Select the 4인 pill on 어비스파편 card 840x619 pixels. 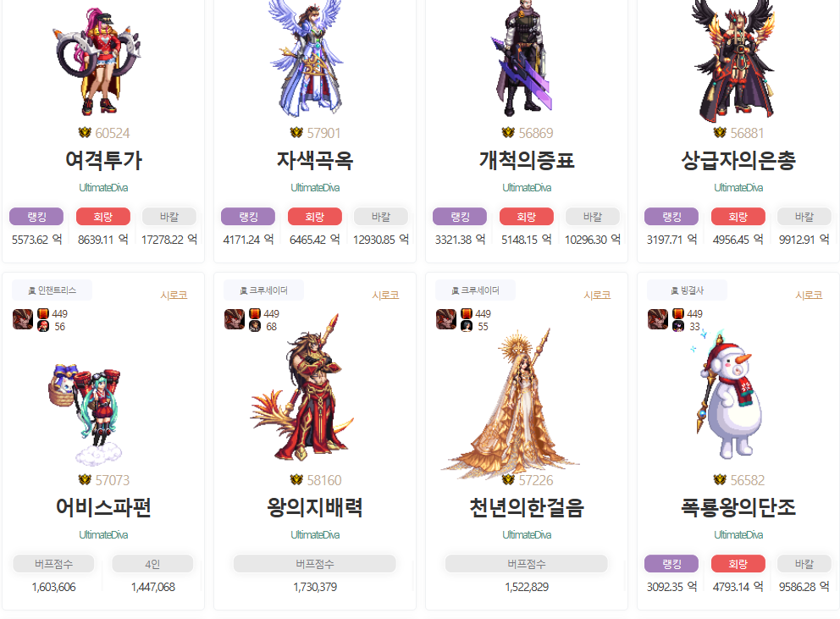tap(152, 564)
